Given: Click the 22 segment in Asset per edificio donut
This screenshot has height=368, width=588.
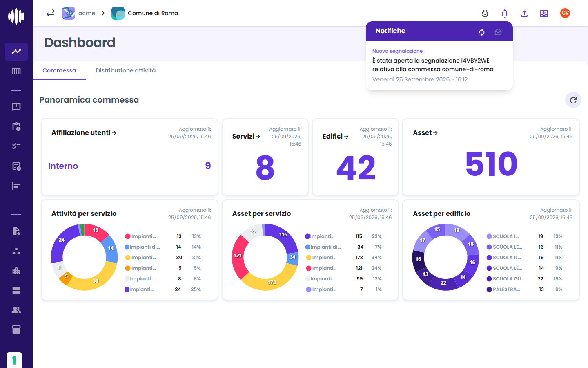Looking at the screenshot, I should click(443, 283).
